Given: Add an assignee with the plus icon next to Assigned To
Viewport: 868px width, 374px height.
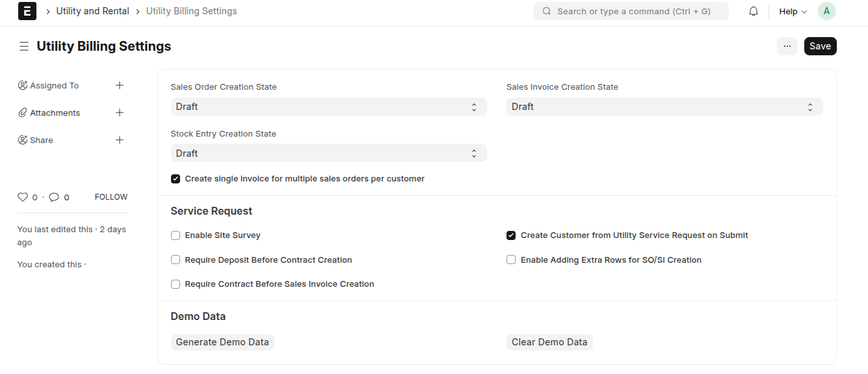Looking at the screenshot, I should [x=120, y=85].
